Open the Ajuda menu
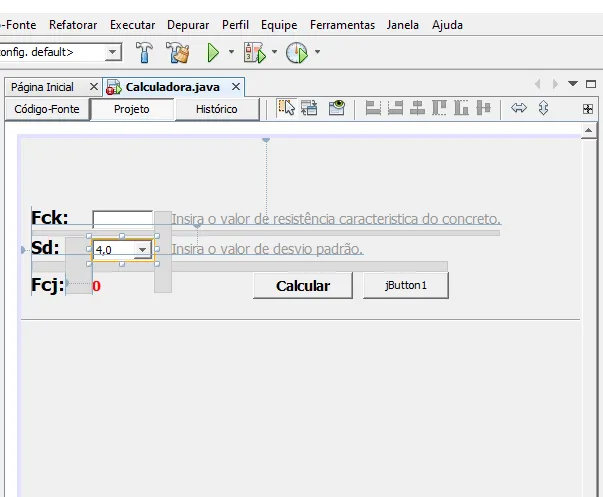The image size is (603, 497). (x=447, y=25)
